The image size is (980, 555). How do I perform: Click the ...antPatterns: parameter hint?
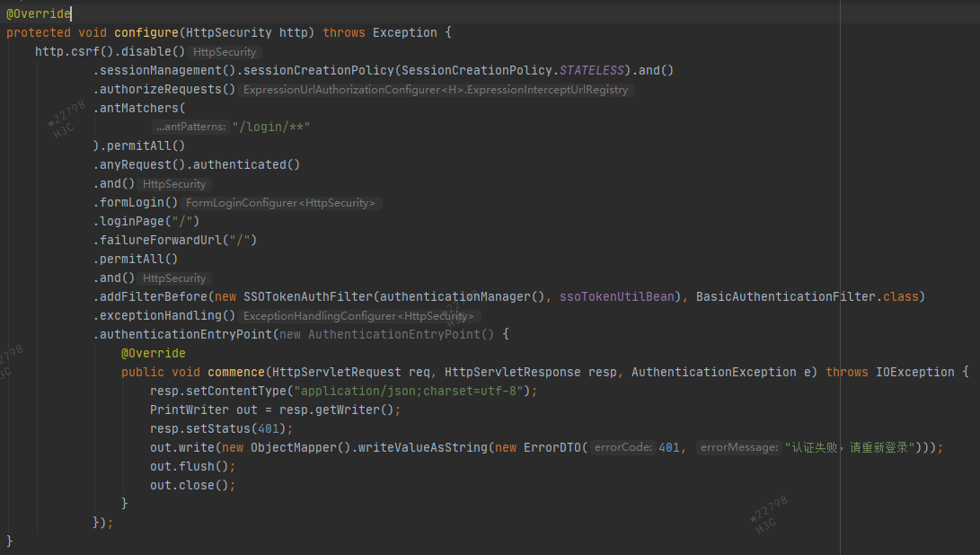pyautogui.click(x=190, y=127)
